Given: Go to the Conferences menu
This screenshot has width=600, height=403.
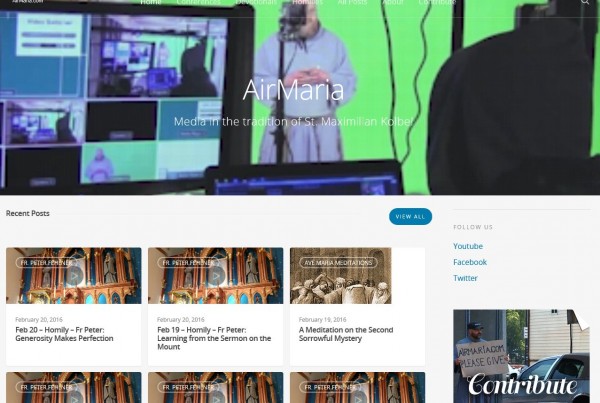Looking at the screenshot, I should pos(198,3).
